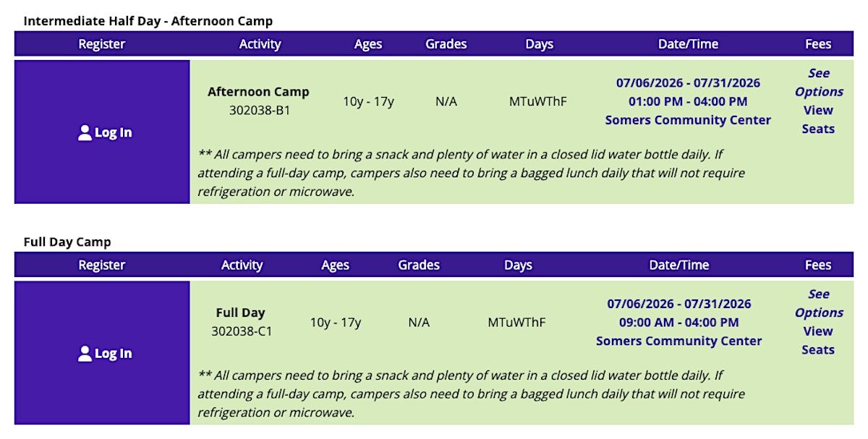868x439 pixels.
Task: Click Afternoon Camp time 01:00 PM - 04:00 PM
Action: (688, 101)
